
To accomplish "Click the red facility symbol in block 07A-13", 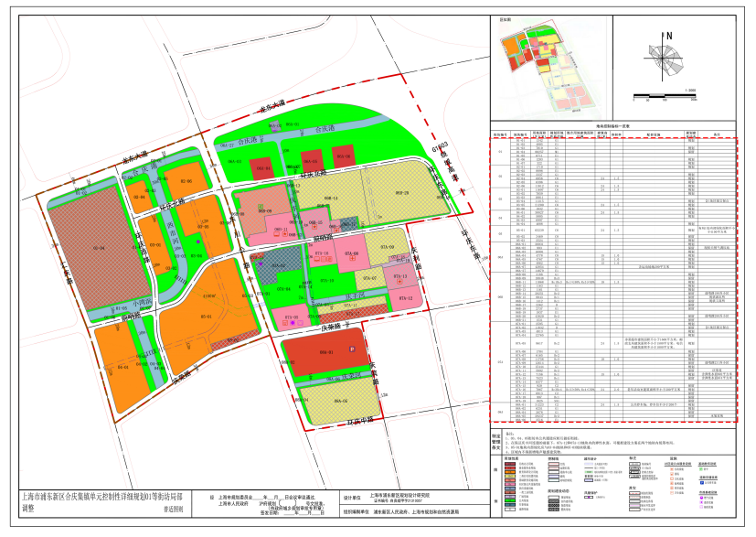I will tap(399, 282).
